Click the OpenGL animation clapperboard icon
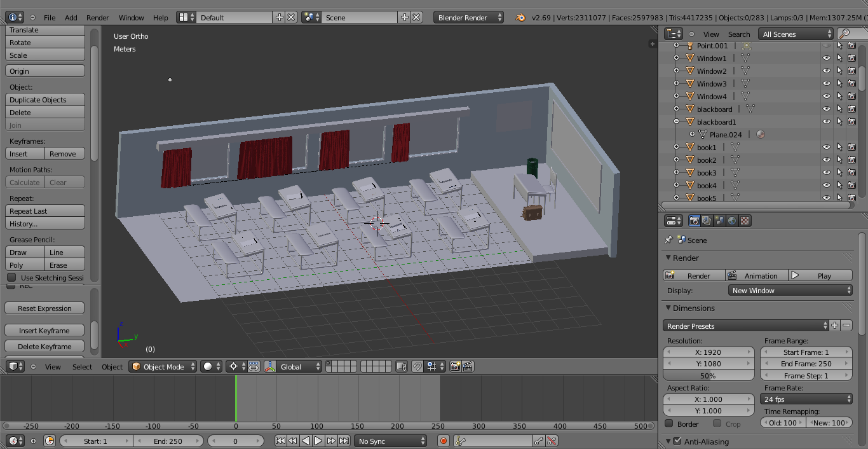Screen dimensions: 868x449 (x=468, y=366)
